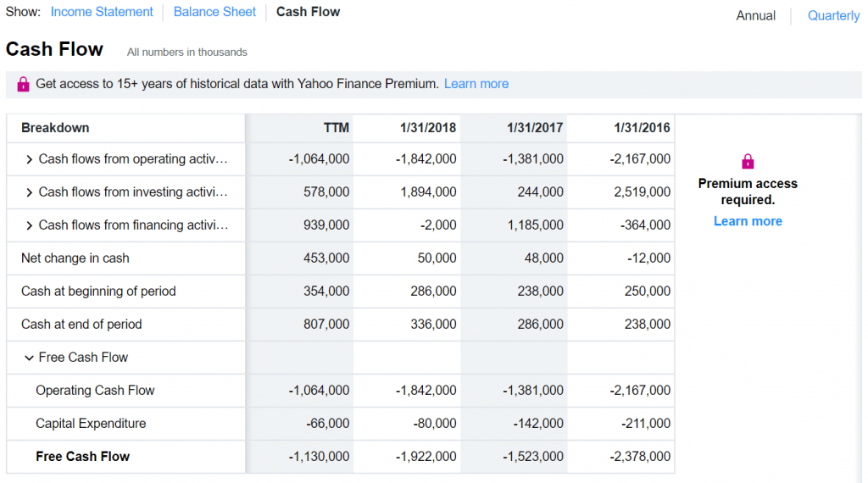Click Learn more under Premium access required
The height and width of the screenshot is (483, 868).
click(748, 221)
